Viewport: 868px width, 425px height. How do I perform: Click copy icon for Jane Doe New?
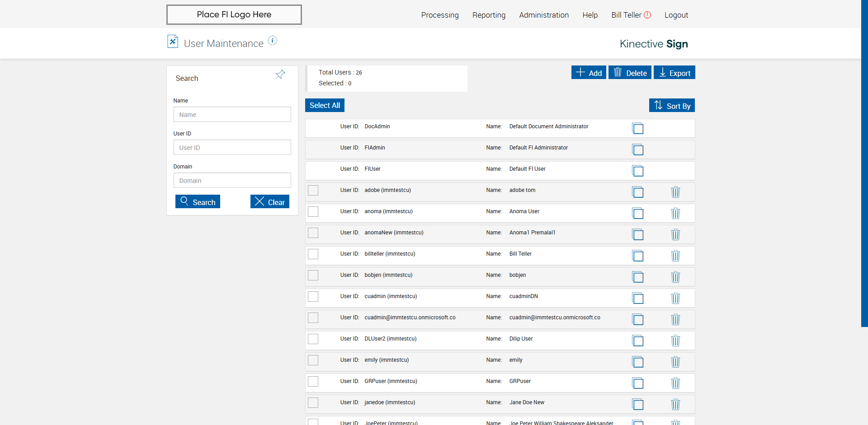click(x=637, y=404)
